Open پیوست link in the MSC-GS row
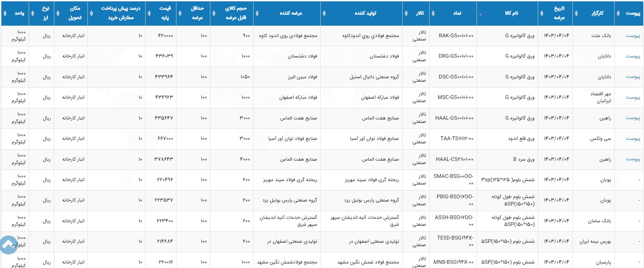The width and height of the screenshot is (644, 268). pos(633,97)
